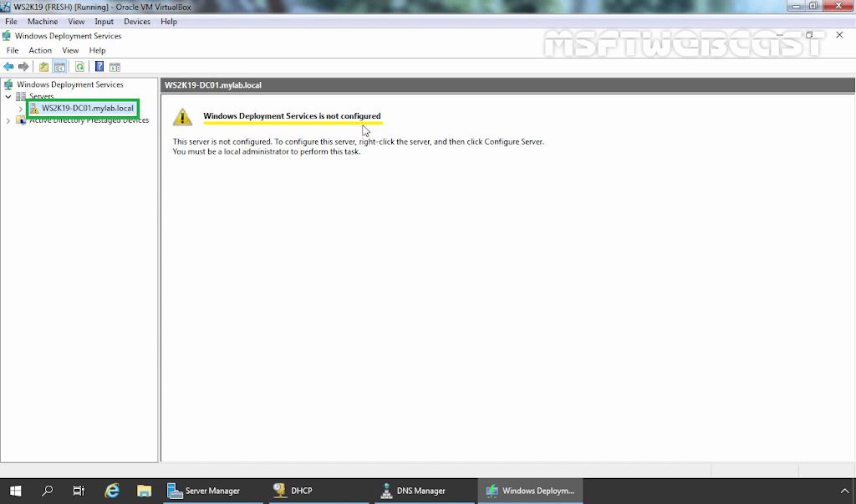Click the WDS icon in the MMC title bar
Image resolution: width=856 pixels, height=504 pixels.
click(7, 36)
